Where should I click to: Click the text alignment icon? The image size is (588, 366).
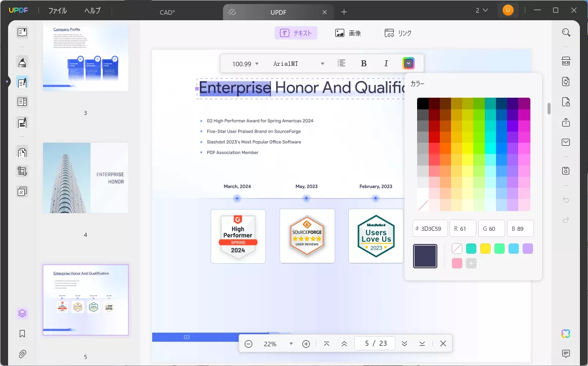pos(342,63)
